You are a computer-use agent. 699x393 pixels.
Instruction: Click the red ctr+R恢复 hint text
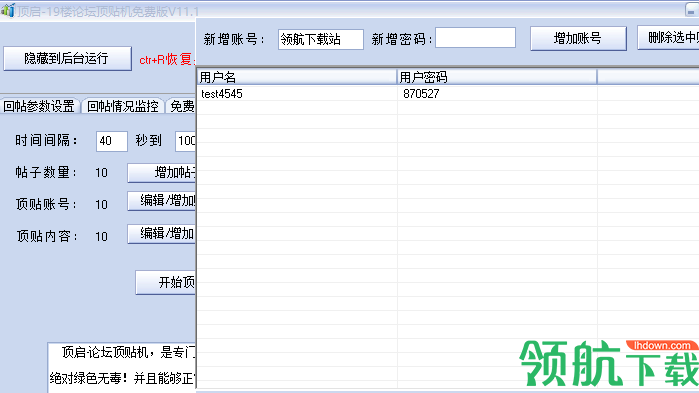tap(167, 59)
